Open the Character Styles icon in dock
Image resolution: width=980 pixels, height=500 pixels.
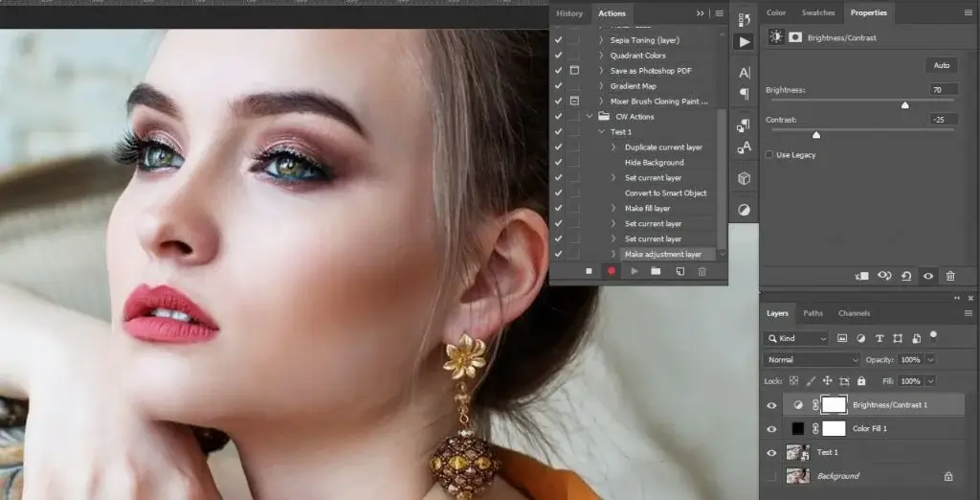(x=744, y=148)
